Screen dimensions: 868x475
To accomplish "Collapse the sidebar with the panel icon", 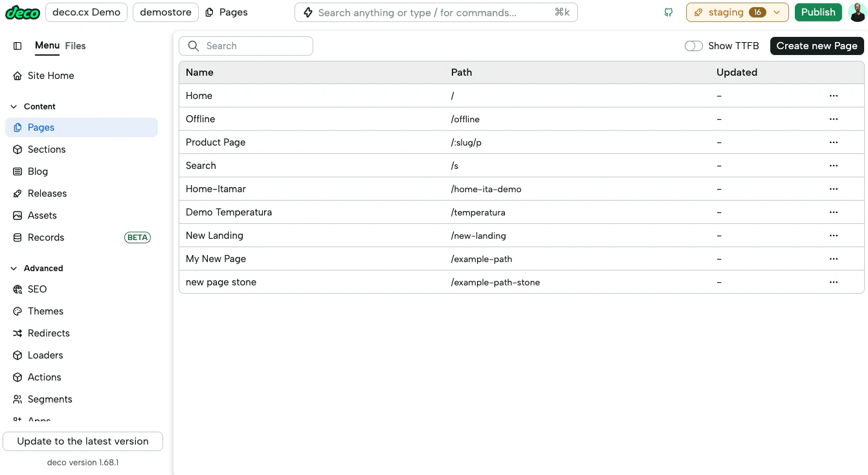I will point(17,45).
